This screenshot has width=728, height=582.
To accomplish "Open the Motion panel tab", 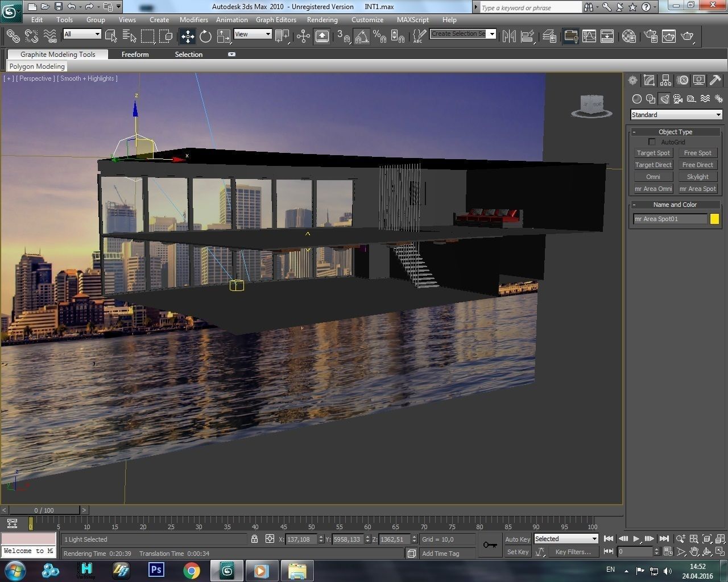I will [682, 81].
